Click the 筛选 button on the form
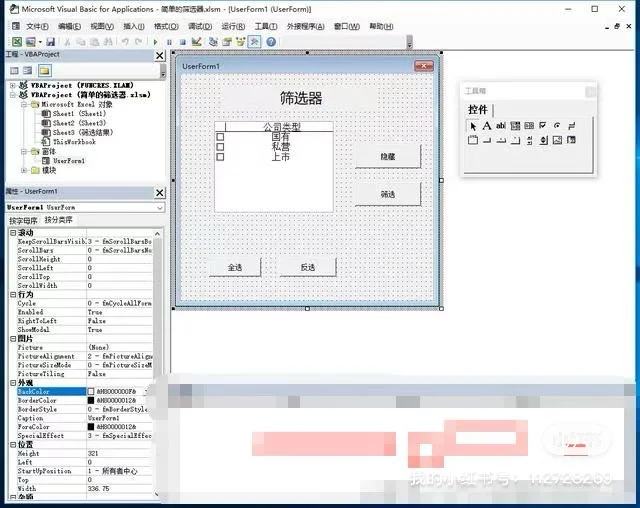The height and width of the screenshot is (508, 640). tap(388, 194)
